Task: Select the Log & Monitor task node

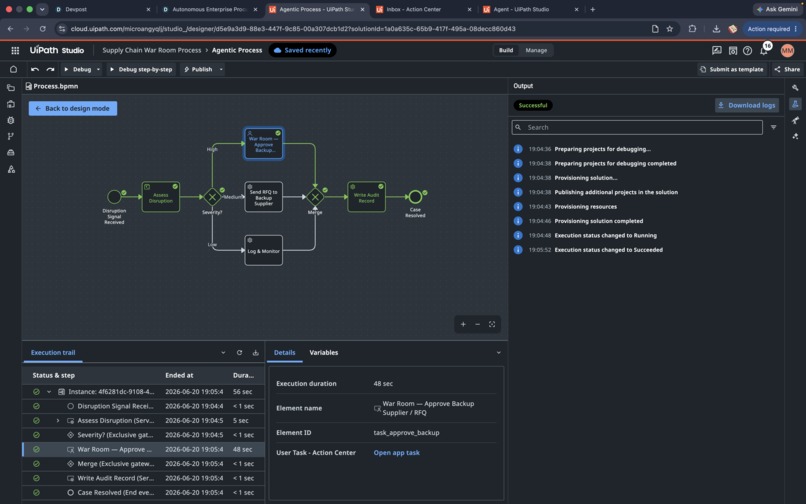Action: [x=264, y=250]
